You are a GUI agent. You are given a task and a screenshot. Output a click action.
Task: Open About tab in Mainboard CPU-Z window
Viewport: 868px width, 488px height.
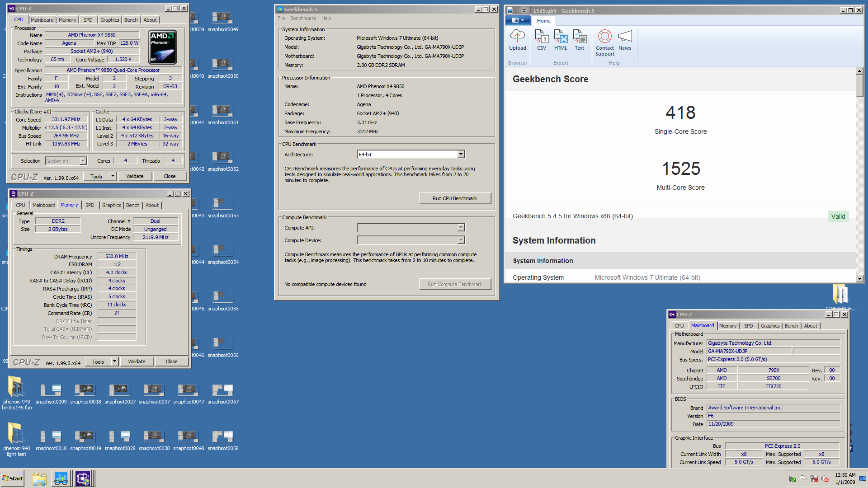(x=810, y=326)
